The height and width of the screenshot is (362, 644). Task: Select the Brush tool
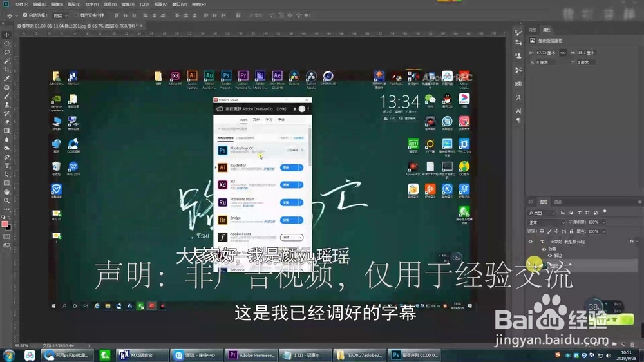pos(6,96)
